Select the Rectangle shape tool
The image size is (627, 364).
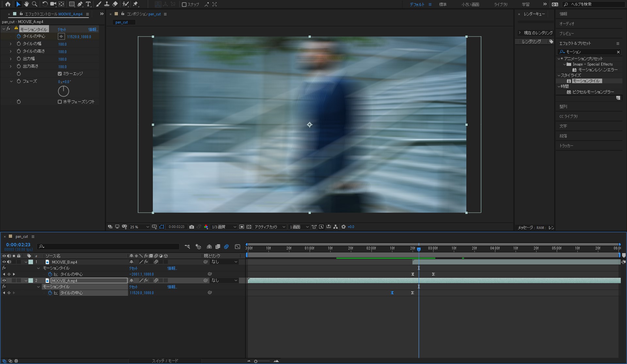[x=72, y=4]
